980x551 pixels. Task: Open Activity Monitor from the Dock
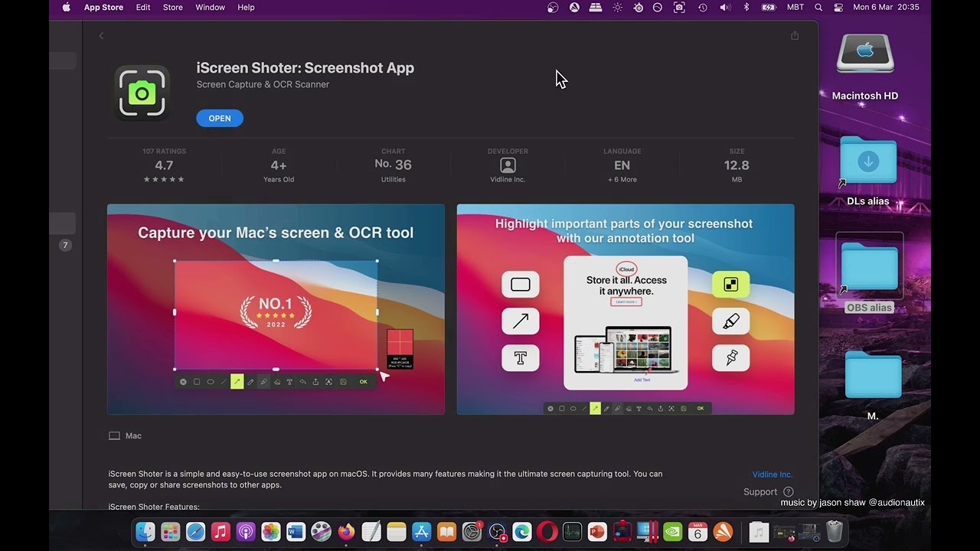(572, 531)
